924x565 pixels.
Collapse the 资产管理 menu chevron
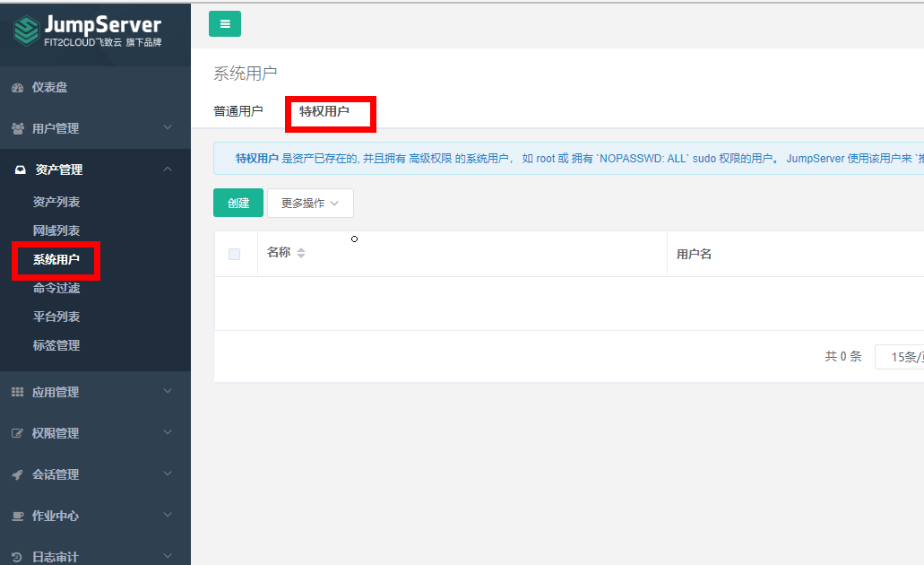click(168, 169)
